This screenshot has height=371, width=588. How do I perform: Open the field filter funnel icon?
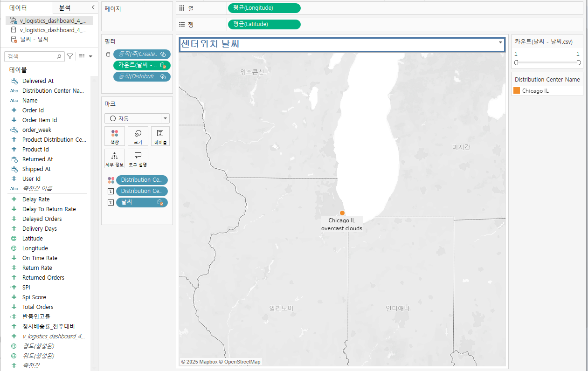tap(69, 56)
